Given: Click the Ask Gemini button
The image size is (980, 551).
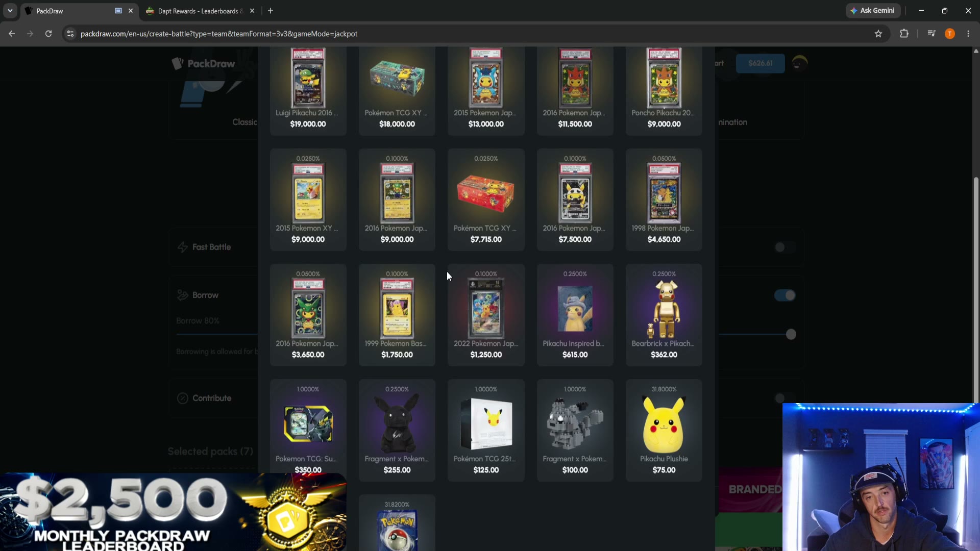Looking at the screenshot, I should (873, 11).
